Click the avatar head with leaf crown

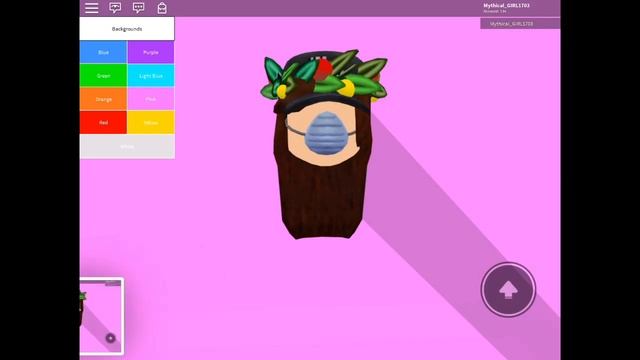323,143
